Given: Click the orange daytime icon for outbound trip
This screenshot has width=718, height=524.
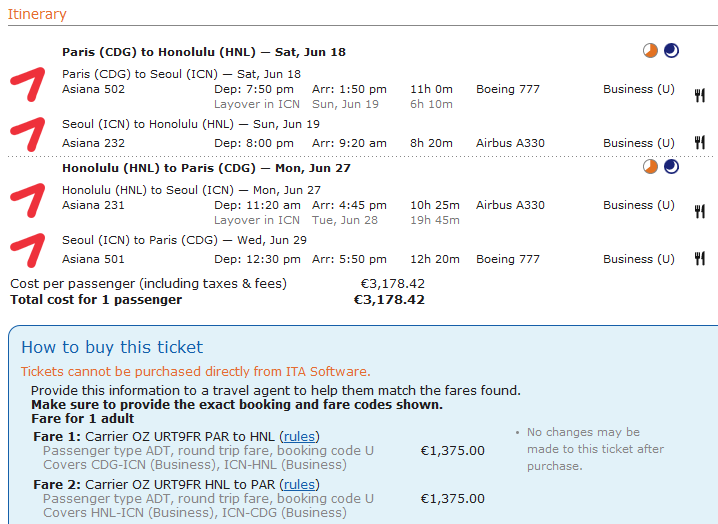Looking at the screenshot, I should [x=650, y=50].
